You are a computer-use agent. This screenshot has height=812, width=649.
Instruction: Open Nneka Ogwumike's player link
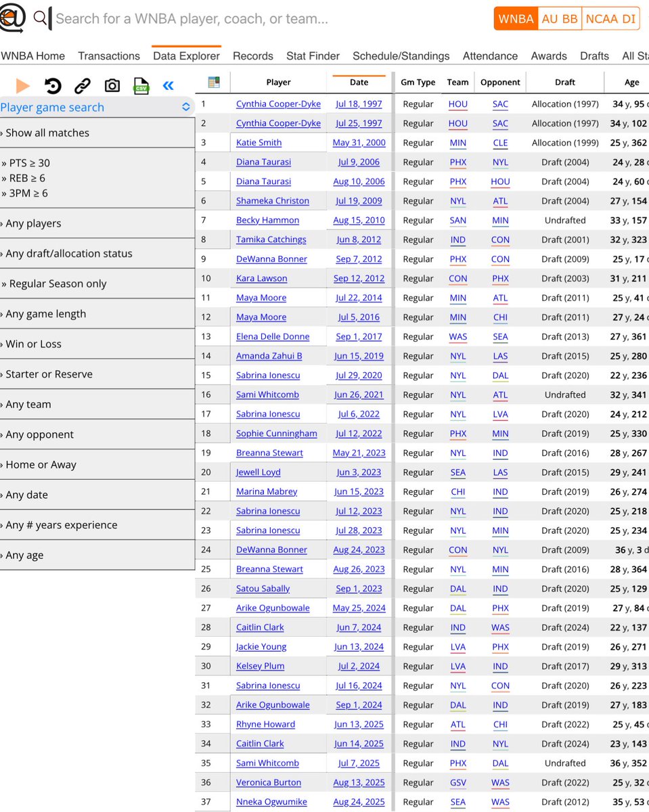point(271,802)
